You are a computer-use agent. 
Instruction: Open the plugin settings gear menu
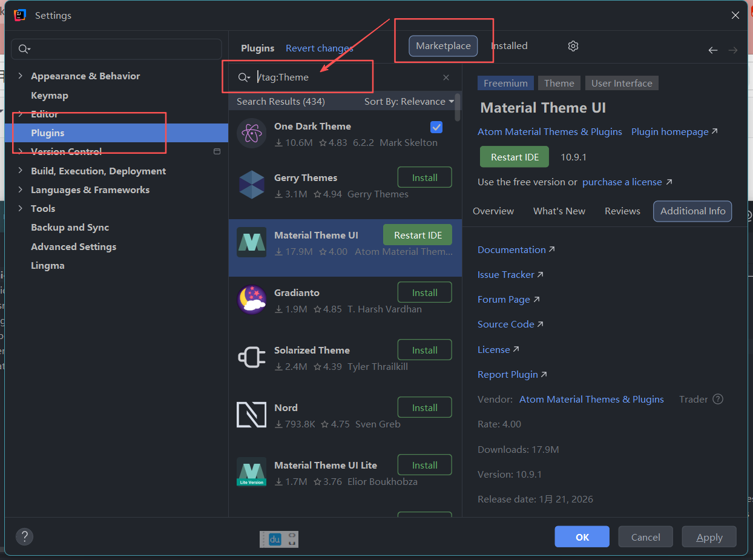(x=573, y=46)
